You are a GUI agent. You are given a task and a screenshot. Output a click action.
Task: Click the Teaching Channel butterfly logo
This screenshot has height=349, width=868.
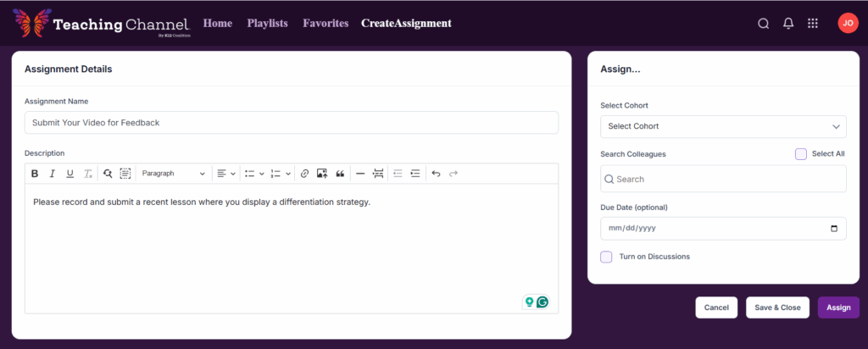pyautogui.click(x=31, y=23)
